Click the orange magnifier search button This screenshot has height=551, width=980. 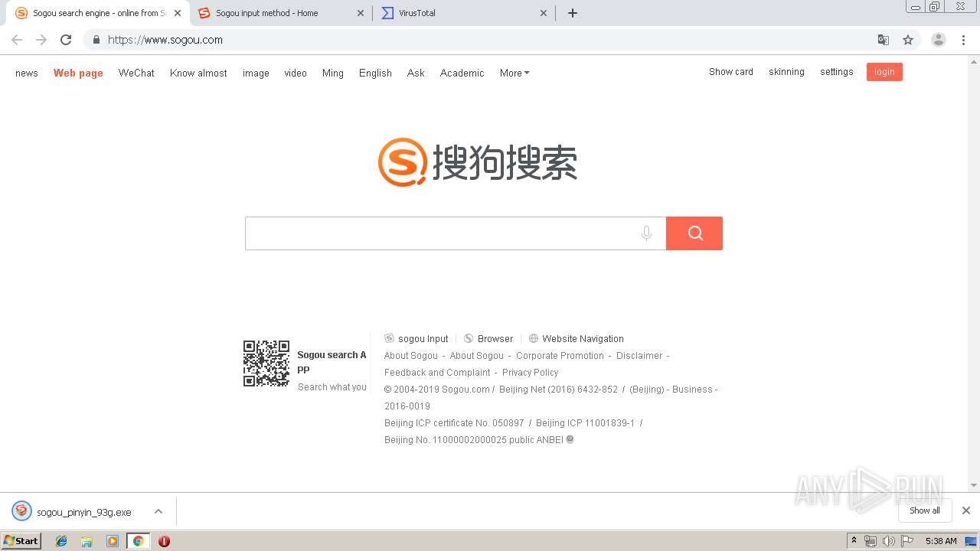click(x=694, y=233)
